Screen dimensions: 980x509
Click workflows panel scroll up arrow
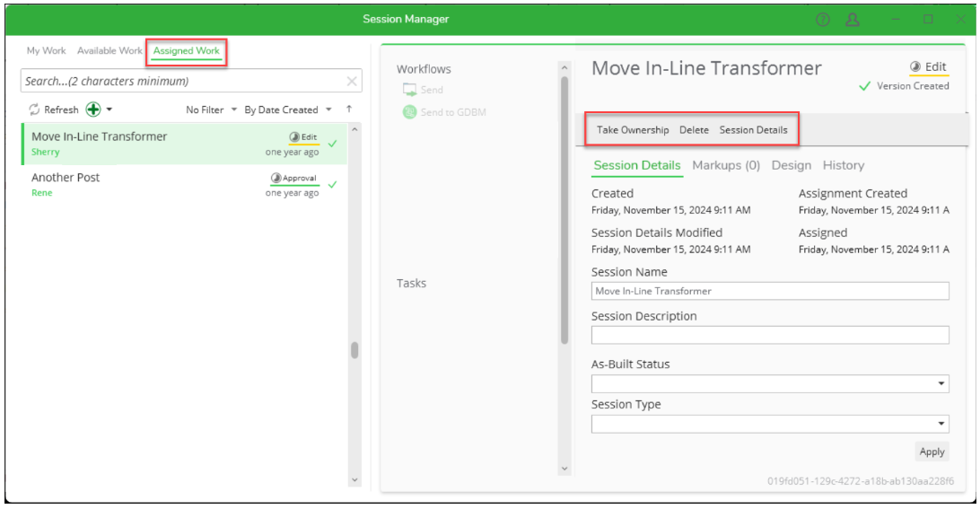pos(564,67)
